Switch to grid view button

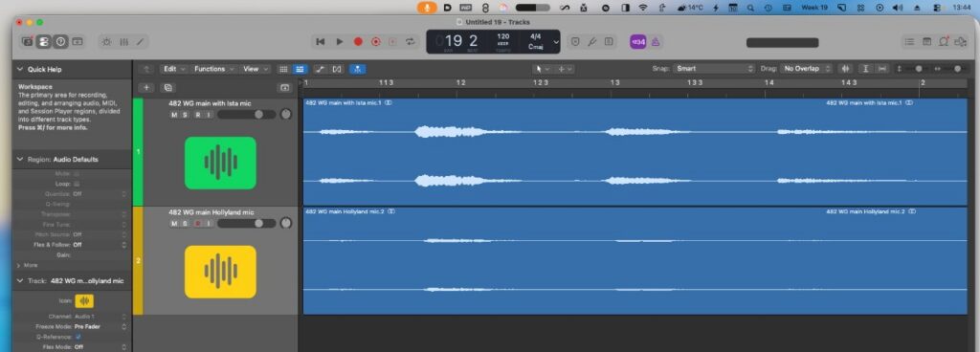click(283, 69)
